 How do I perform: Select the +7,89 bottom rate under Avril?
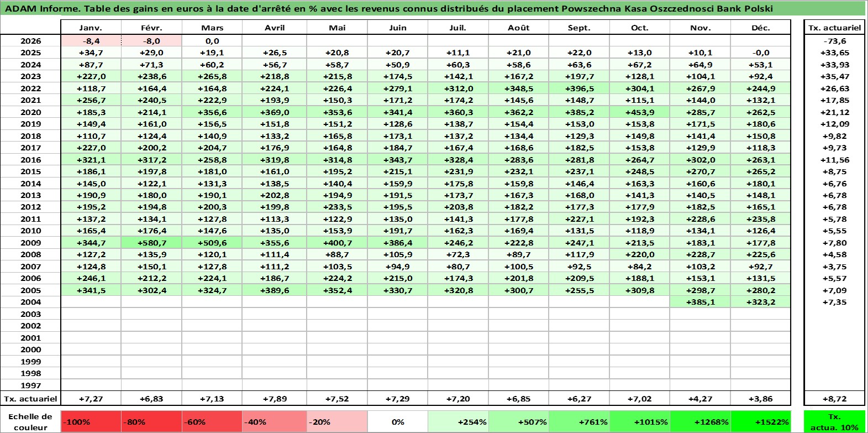pyautogui.click(x=275, y=399)
